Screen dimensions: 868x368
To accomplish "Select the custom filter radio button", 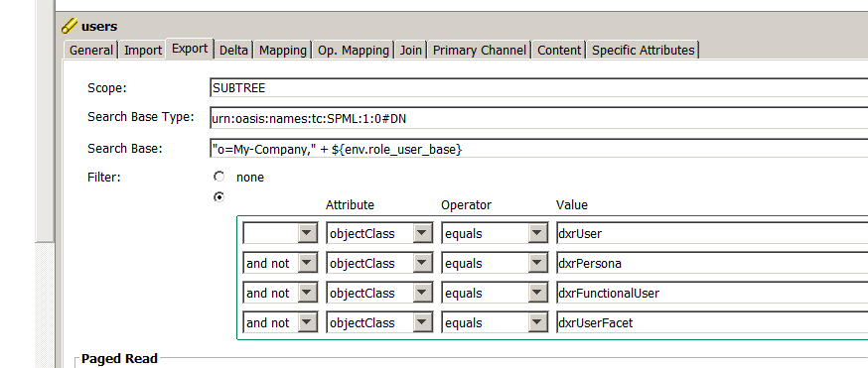I will pos(219,196).
